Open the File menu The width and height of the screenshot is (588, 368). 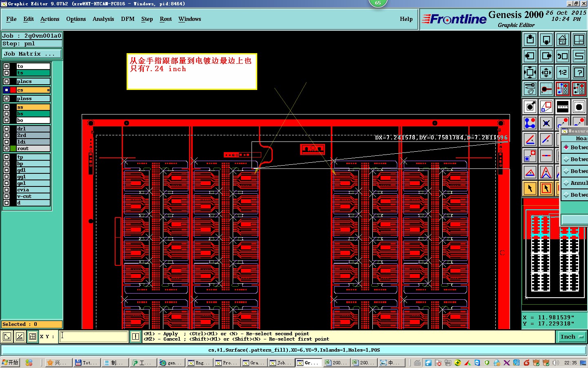pyautogui.click(x=11, y=19)
